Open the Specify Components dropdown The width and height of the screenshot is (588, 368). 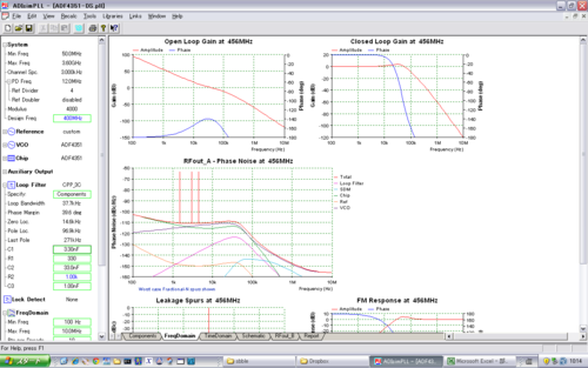[72, 194]
